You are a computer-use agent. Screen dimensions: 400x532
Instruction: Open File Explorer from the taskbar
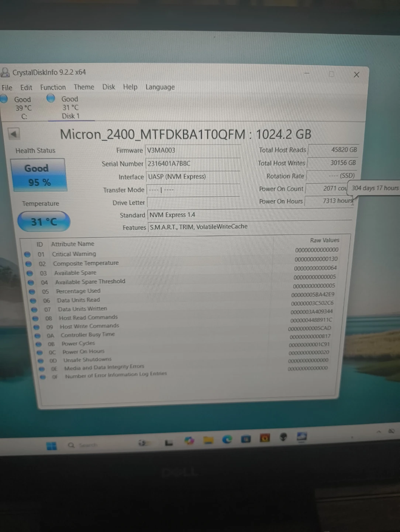click(208, 440)
